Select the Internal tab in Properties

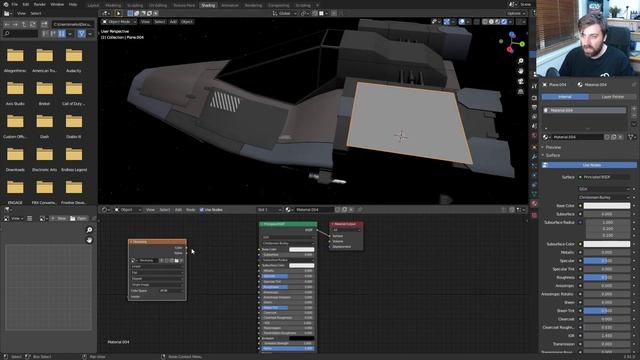click(x=565, y=97)
